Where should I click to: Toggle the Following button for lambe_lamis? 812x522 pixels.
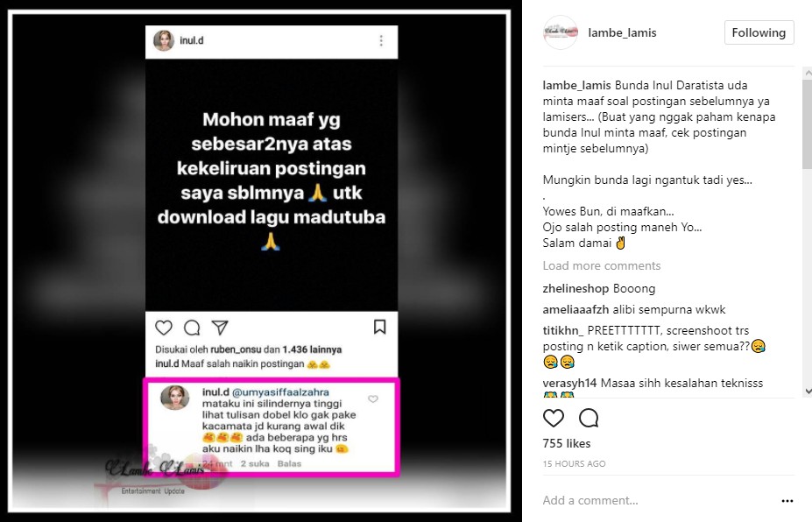[759, 32]
